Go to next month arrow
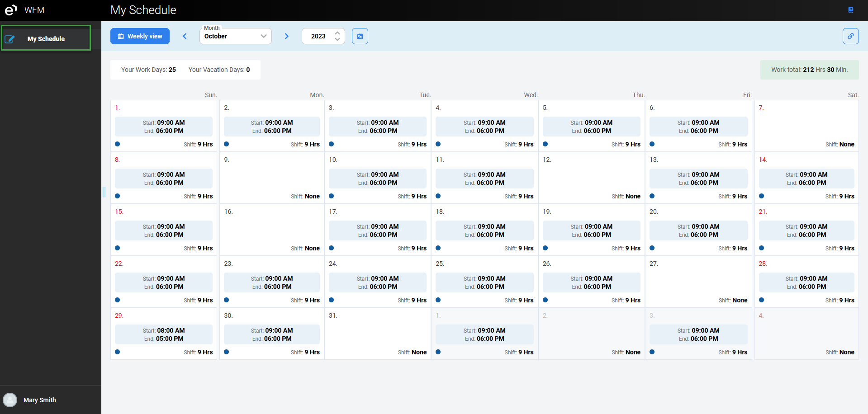Screen dimensions: 868x414 286,36
